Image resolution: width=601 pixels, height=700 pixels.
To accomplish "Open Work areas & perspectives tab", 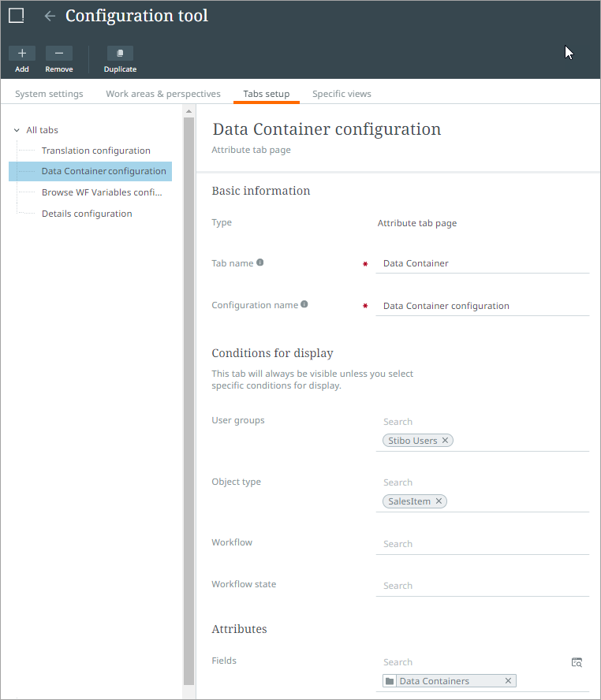I will pyautogui.click(x=163, y=94).
